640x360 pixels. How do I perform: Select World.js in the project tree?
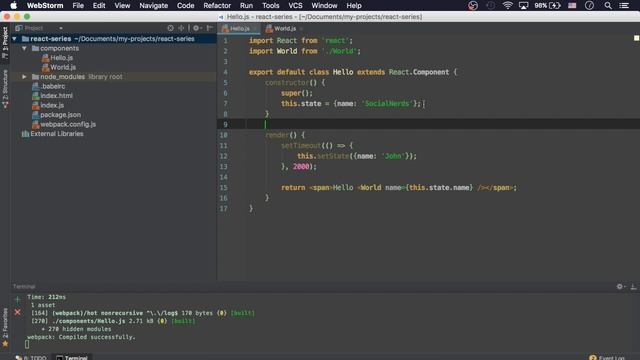point(63,67)
